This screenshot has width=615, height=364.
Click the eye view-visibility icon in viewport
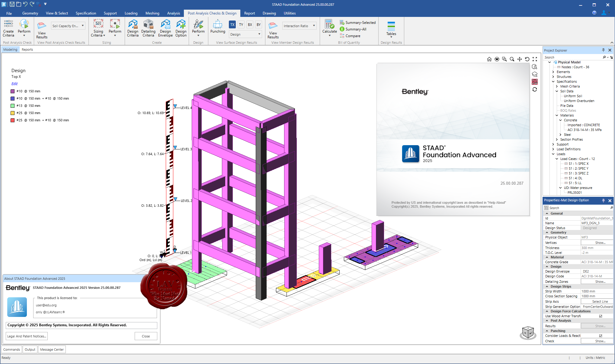click(497, 59)
